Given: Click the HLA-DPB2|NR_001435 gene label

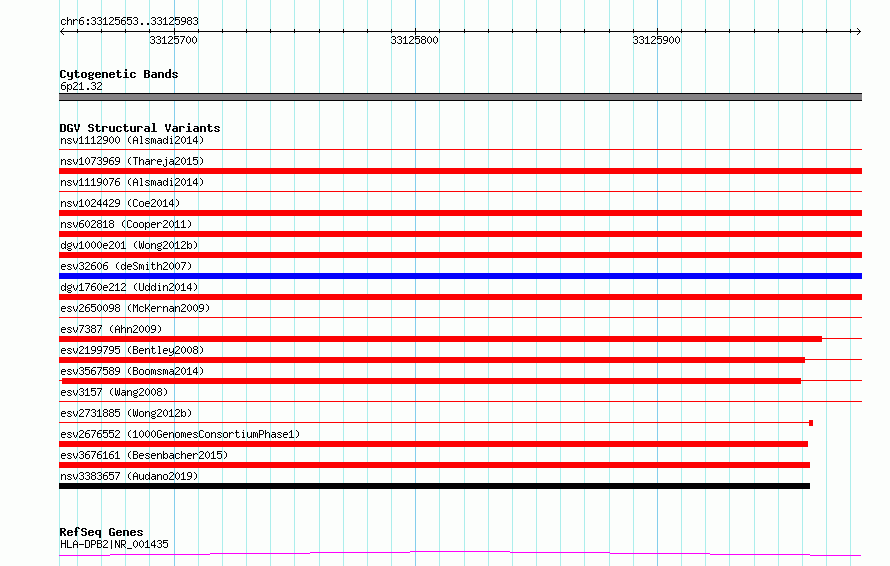Looking at the screenshot, I should [114, 544].
